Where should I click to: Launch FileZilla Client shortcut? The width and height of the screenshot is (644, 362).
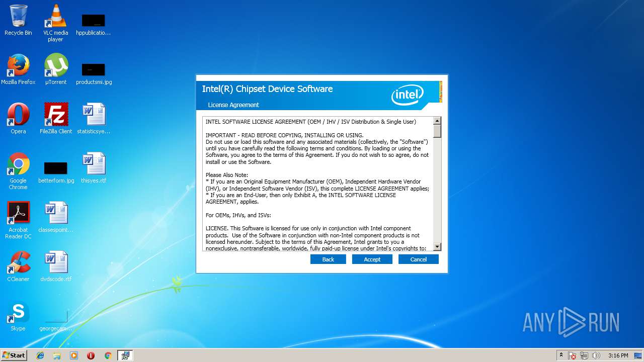56,119
